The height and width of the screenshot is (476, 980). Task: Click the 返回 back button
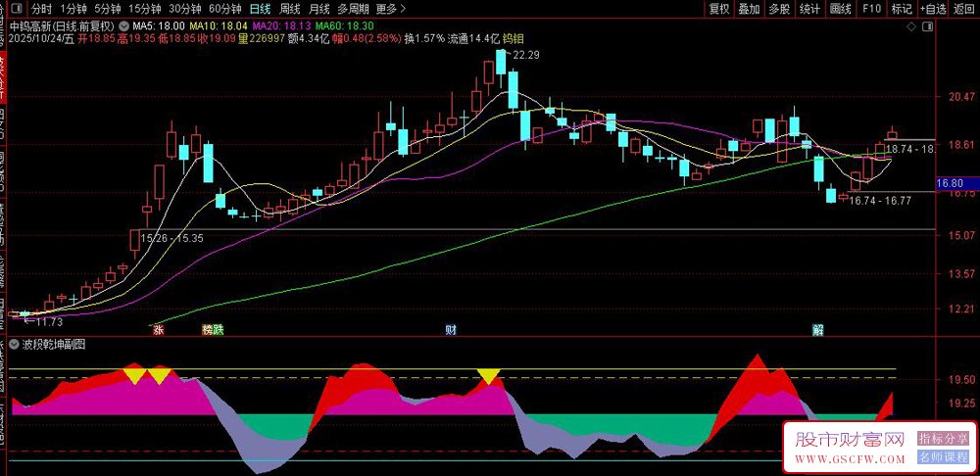(x=964, y=8)
